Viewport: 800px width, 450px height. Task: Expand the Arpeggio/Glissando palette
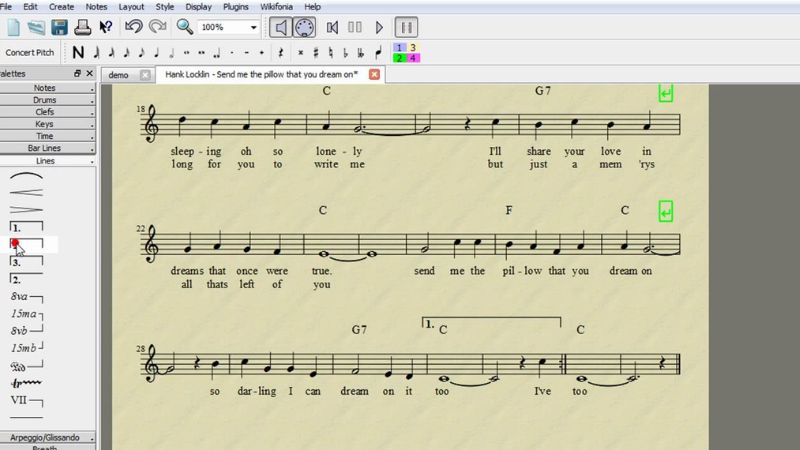[x=47, y=438]
